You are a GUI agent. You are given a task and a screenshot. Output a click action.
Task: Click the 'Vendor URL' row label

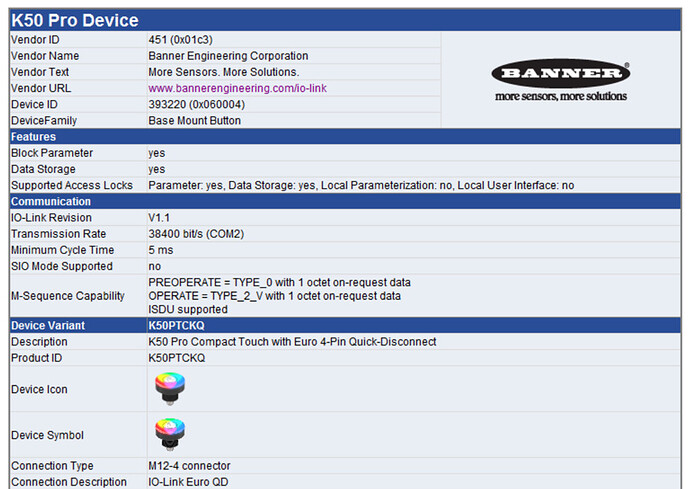click(x=41, y=88)
